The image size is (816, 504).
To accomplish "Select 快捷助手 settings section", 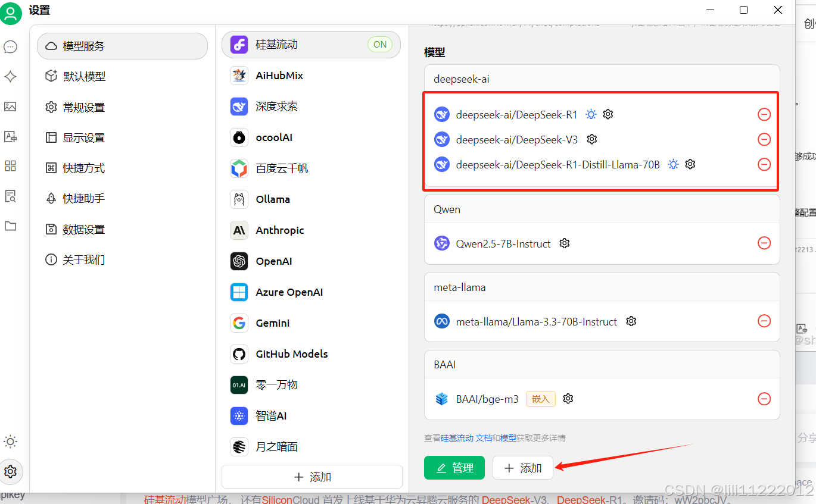I will [122, 199].
